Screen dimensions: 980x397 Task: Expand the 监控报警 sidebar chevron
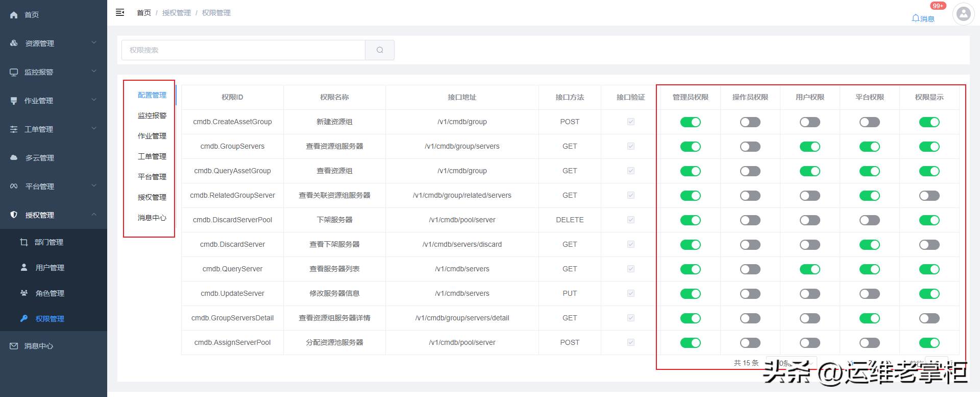[x=94, y=71]
